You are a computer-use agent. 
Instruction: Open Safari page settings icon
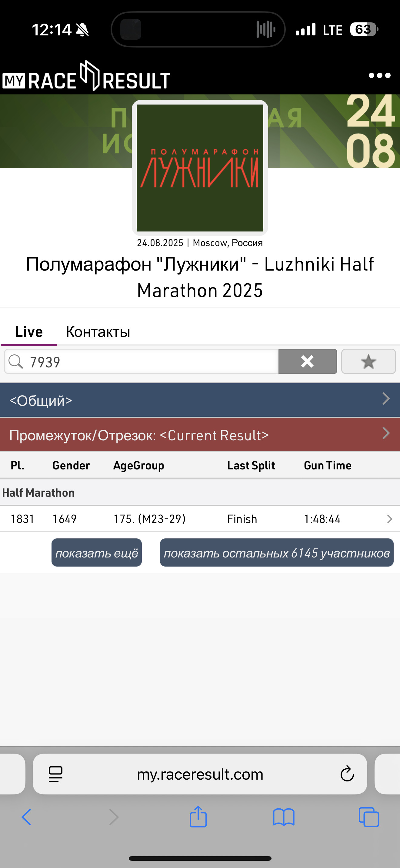click(56, 774)
